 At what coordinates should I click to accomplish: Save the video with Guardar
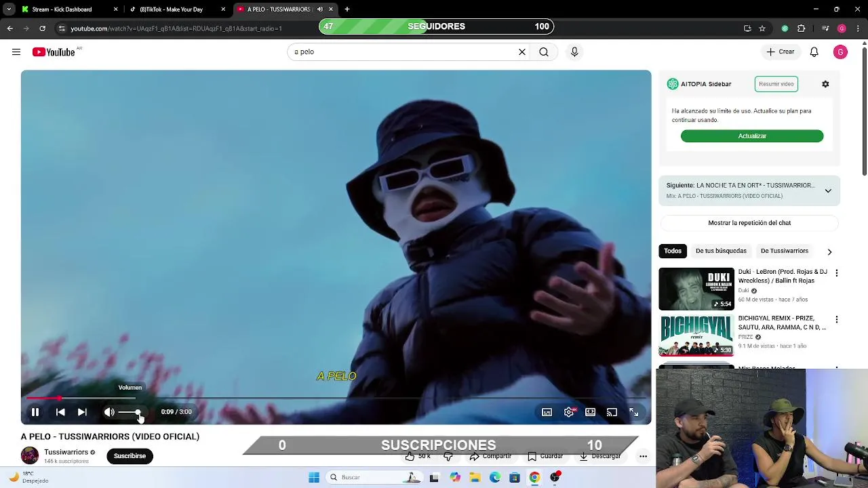545,456
